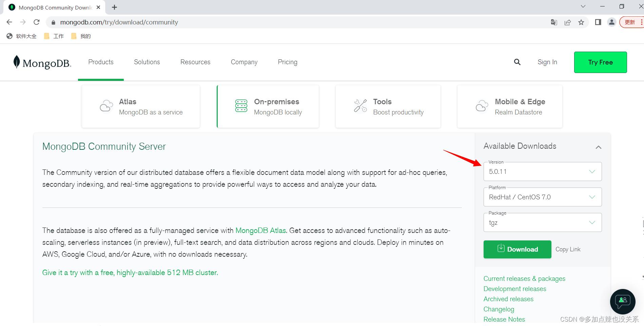Select the Atlas MongoDB as a service tab
This screenshot has height=326, width=644.
[141, 107]
